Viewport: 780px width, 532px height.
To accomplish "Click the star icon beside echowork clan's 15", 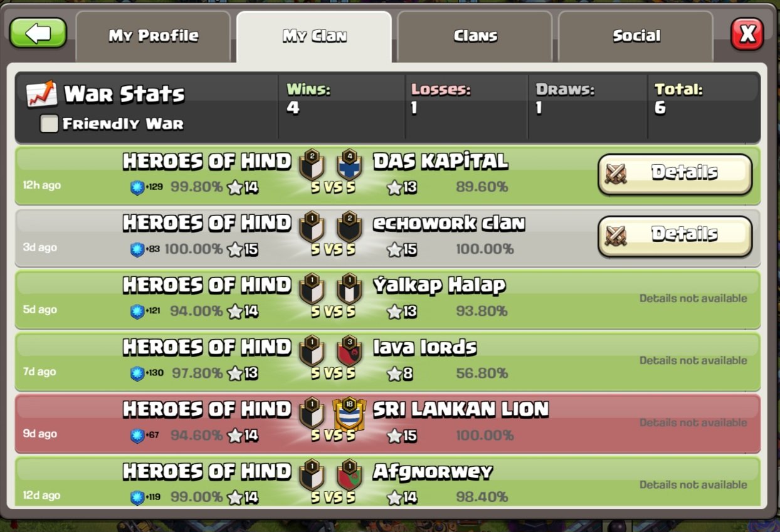I will pyautogui.click(x=394, y=250).
